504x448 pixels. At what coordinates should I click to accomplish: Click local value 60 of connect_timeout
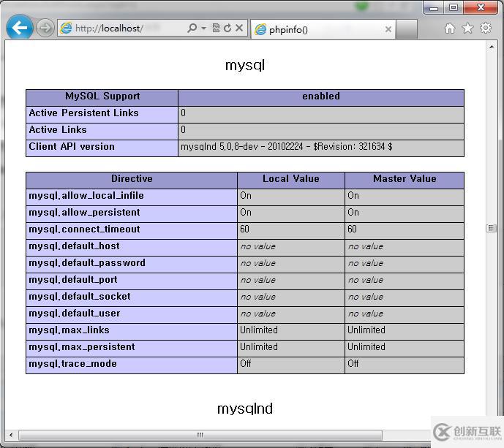click(244, 229)
